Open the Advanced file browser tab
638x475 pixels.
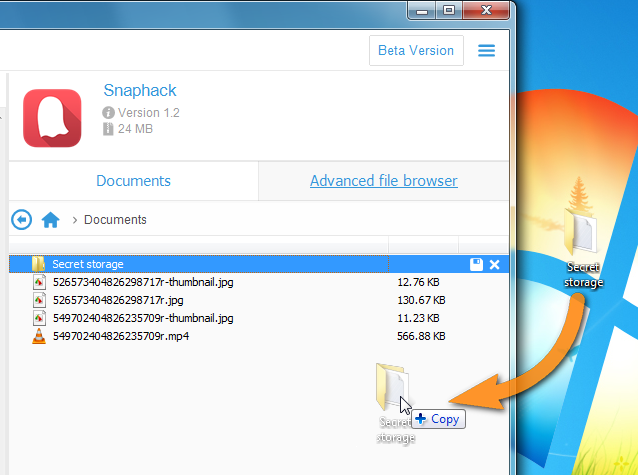click(384, 181)
